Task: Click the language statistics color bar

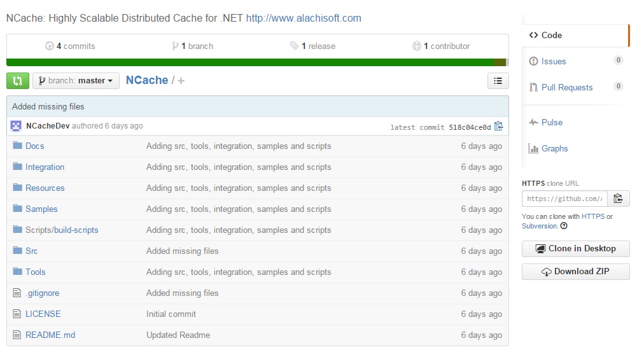Action: [258, 62]
